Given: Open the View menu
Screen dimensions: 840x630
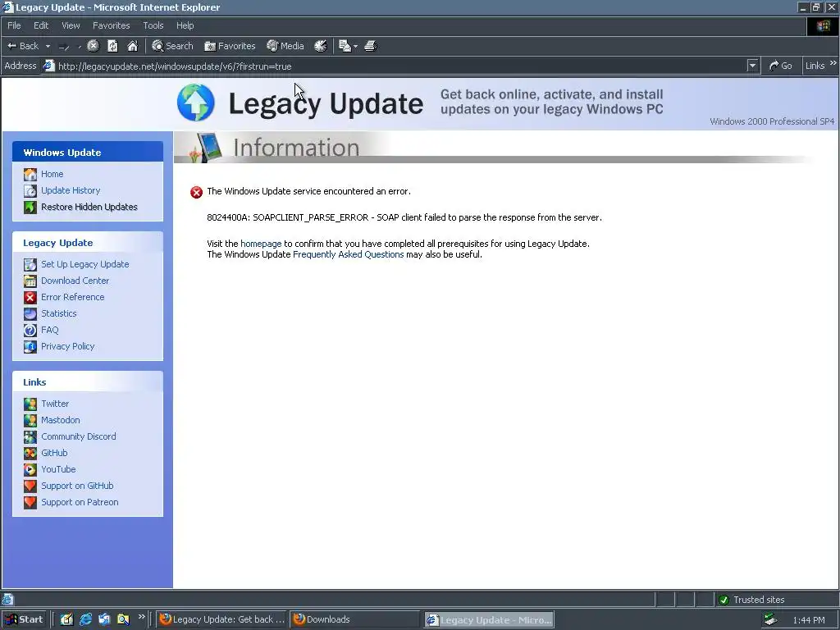Looking at the screenshot, I should 71,25.
